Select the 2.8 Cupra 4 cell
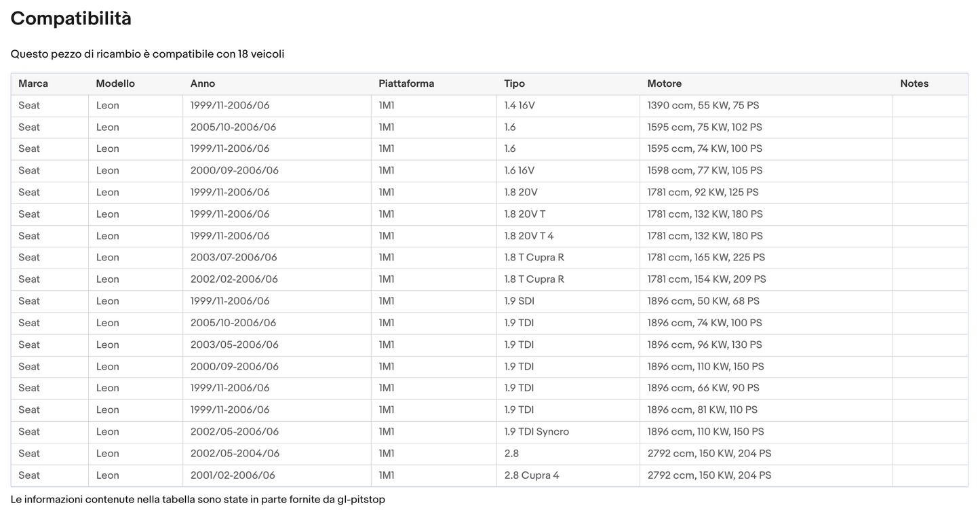This screenshot has height=514, width=980. pos(532,475)
